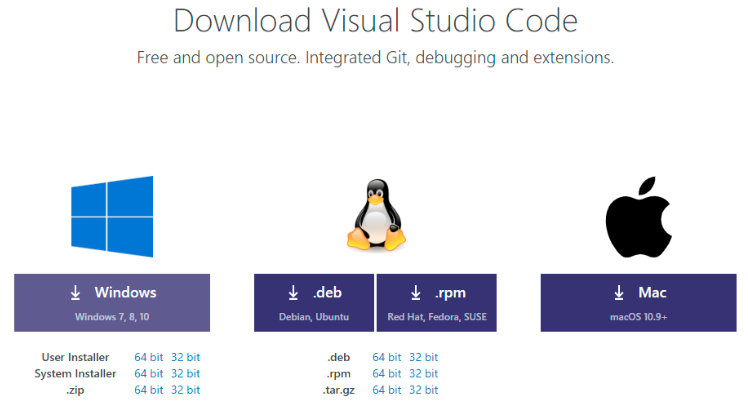The width and height of the screenshot is (748, 412).
Task: Get Linux .deb 64 bit link
Action: pyautogui.click(x=387, y=357)
